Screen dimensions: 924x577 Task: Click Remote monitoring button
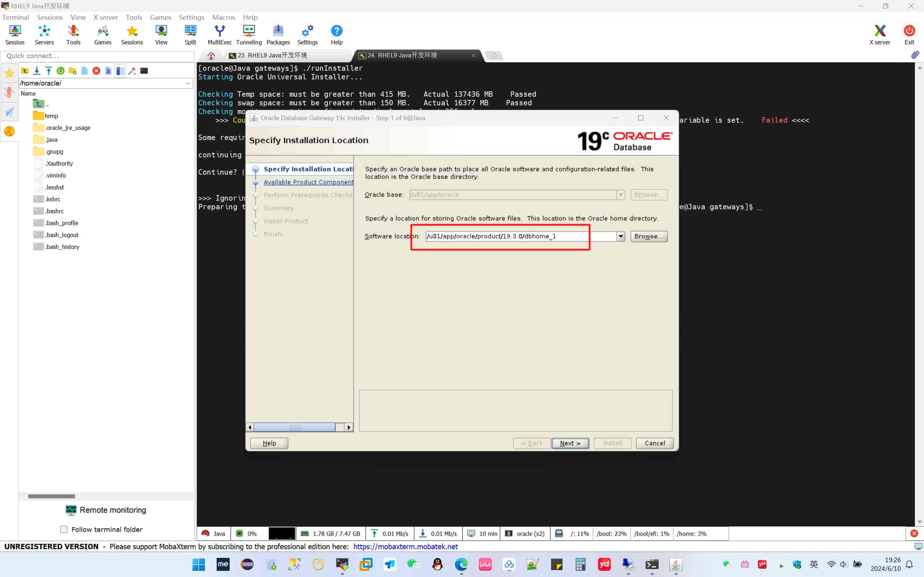tap(106, 510)
